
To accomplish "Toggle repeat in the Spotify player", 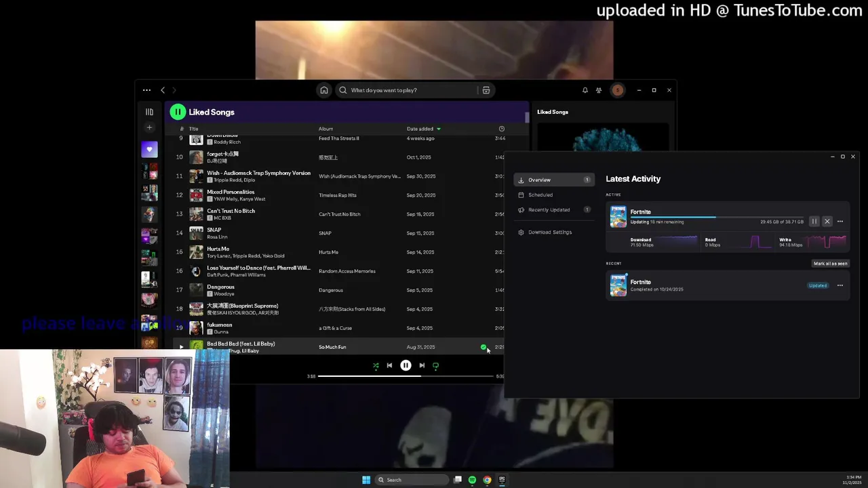I will click(x=435, y=365).
